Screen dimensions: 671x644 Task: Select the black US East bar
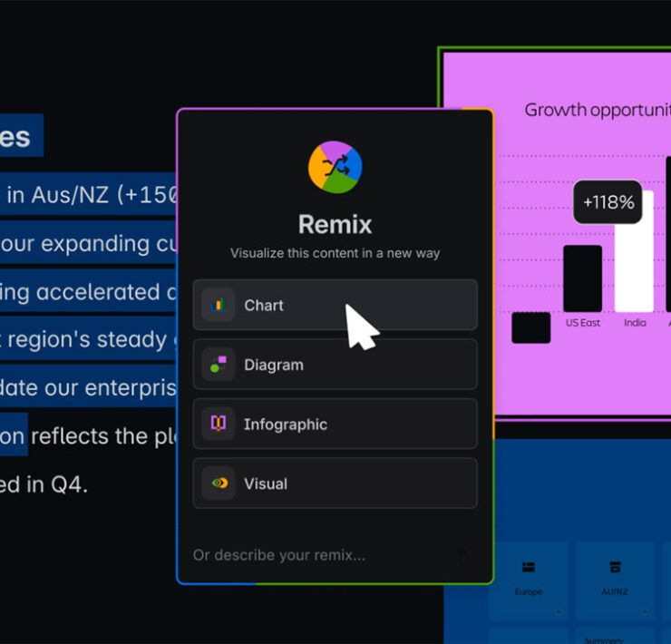coord(582,278)
